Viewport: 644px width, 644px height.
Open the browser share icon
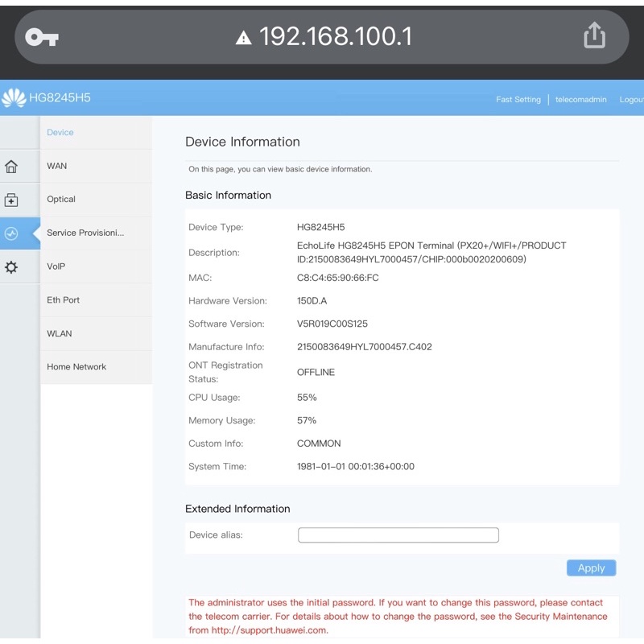pyautogui.click(x=594, y=35)
